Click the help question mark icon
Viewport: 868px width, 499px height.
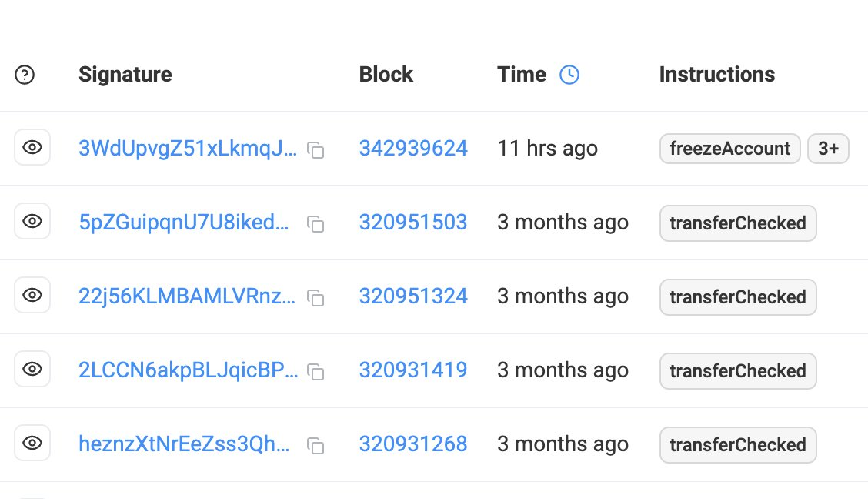[x=25, y=75]
